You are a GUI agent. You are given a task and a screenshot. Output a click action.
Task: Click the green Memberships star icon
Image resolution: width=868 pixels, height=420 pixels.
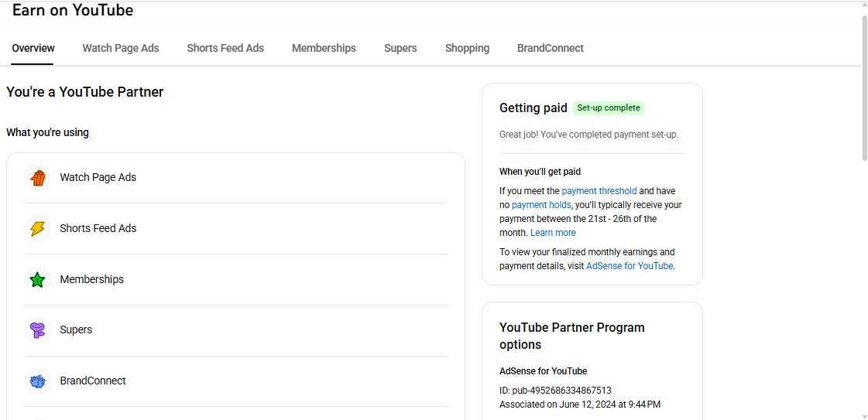coord(37,280)
